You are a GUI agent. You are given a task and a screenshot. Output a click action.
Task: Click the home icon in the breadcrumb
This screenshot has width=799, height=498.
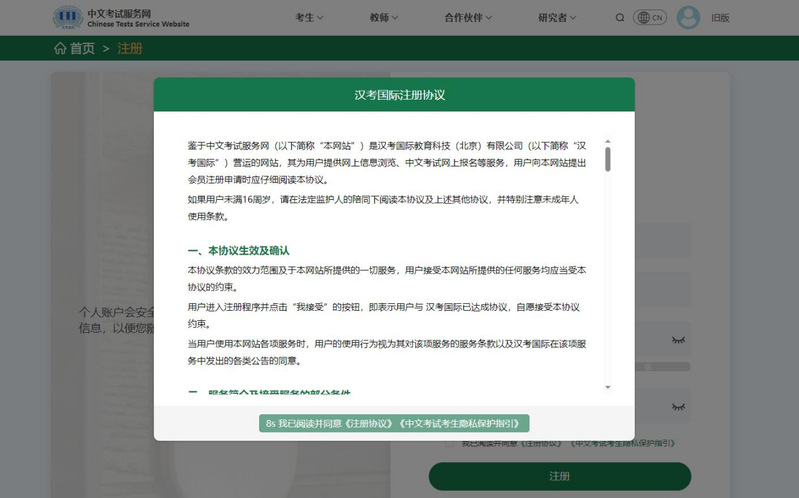click(60, 48)
